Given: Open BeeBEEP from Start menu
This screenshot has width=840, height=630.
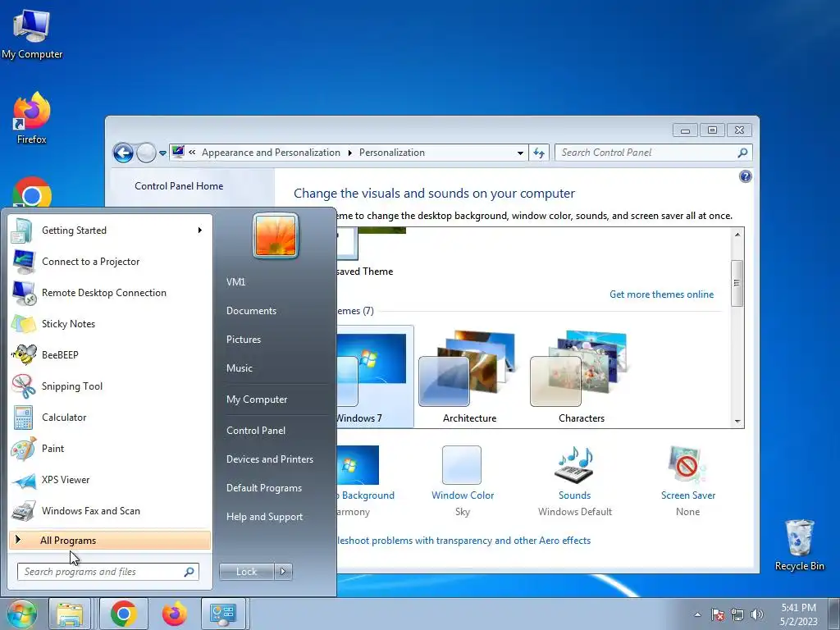Looking at the screenshot, I should click(x=110, y=355).
